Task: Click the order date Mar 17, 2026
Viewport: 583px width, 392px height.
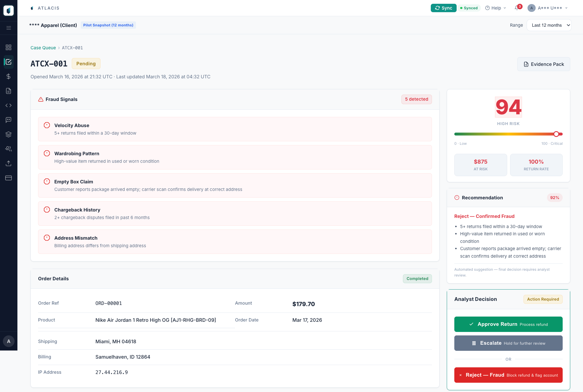Action: pyautogui.click(x=307, y=320)
